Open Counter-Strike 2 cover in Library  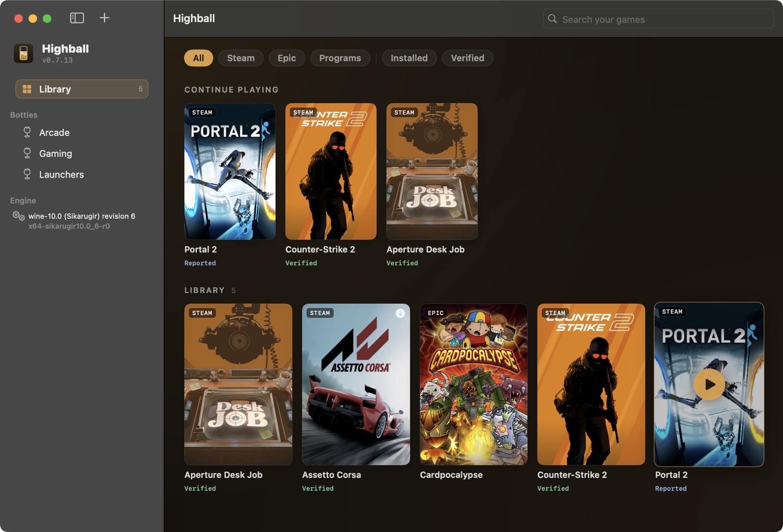pos(591,384)
